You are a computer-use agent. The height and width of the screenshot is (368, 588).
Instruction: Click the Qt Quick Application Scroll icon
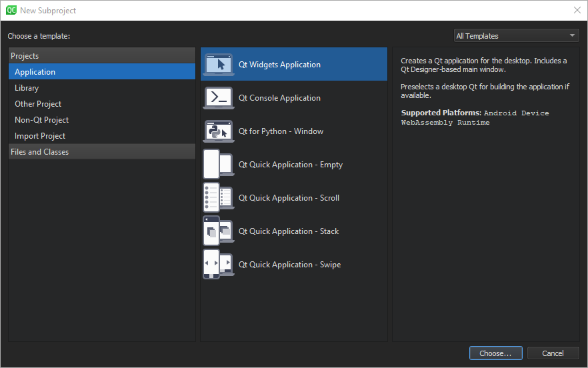(x=218, y=198)
